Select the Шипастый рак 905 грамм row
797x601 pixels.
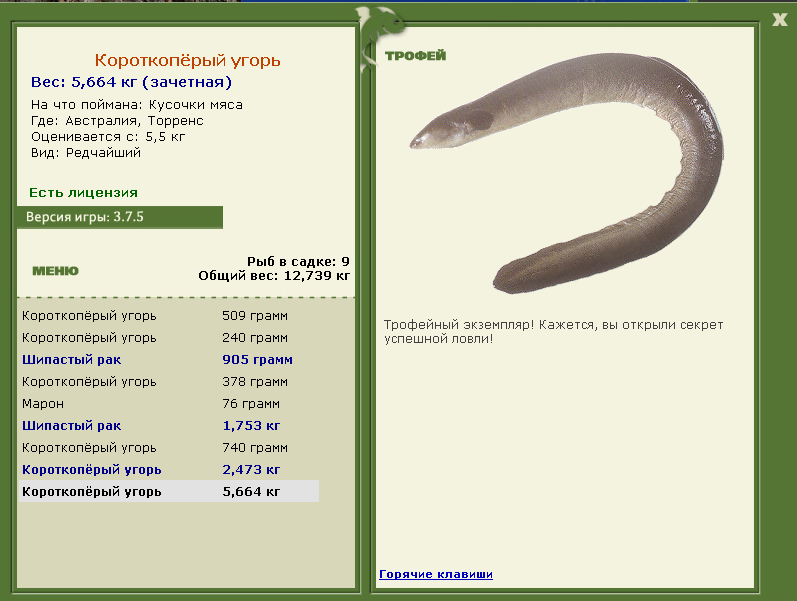click(169, 359)
